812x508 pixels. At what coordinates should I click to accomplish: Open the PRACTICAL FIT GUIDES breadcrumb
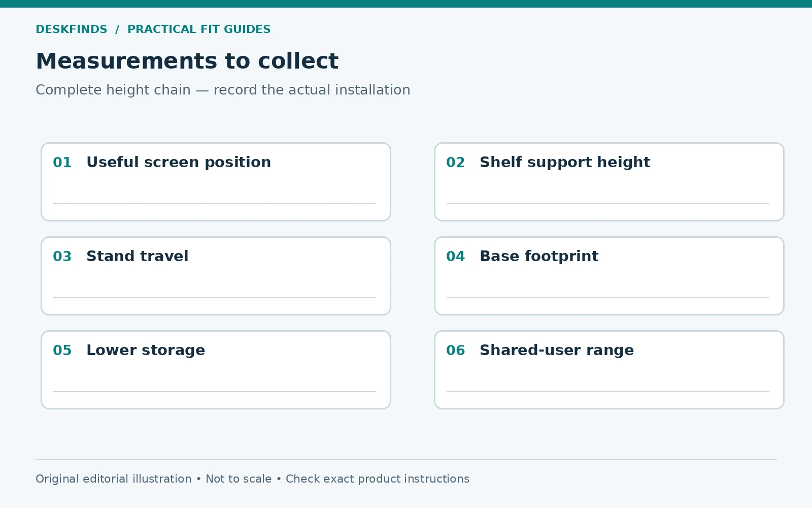(199, 29)
